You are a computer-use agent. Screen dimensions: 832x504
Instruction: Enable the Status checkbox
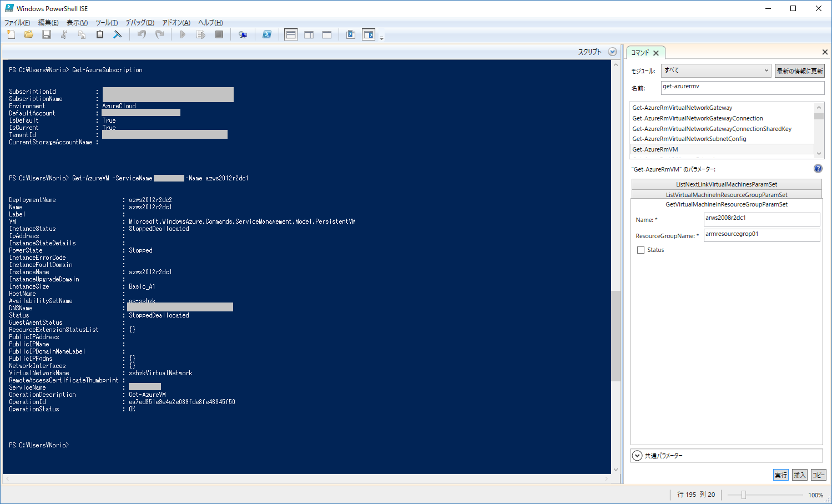pyautogui.click(x=641, y=250)
